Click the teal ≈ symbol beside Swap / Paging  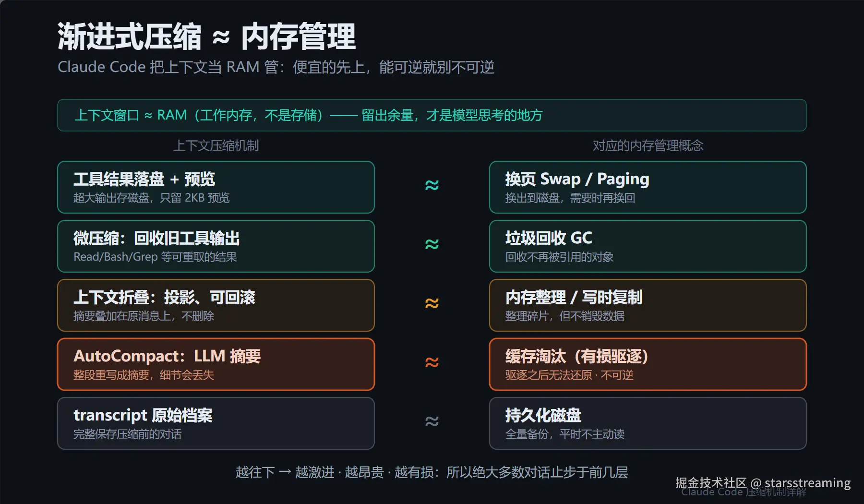point(432,185)
